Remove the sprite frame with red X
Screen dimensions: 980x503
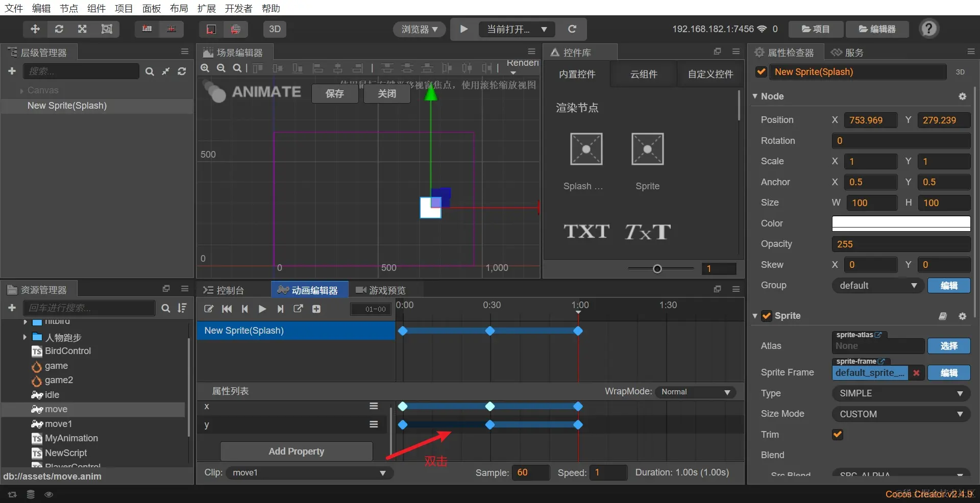[x=916, y=373]
